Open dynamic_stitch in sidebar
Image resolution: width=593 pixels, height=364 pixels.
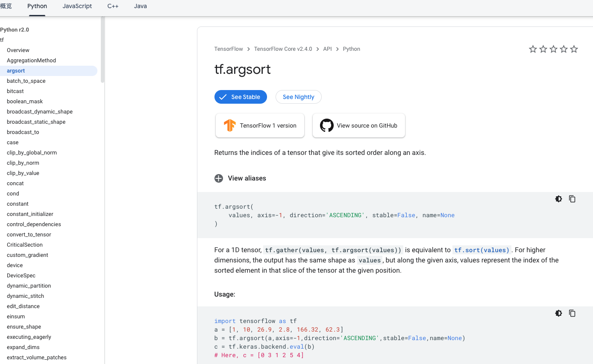25,296
